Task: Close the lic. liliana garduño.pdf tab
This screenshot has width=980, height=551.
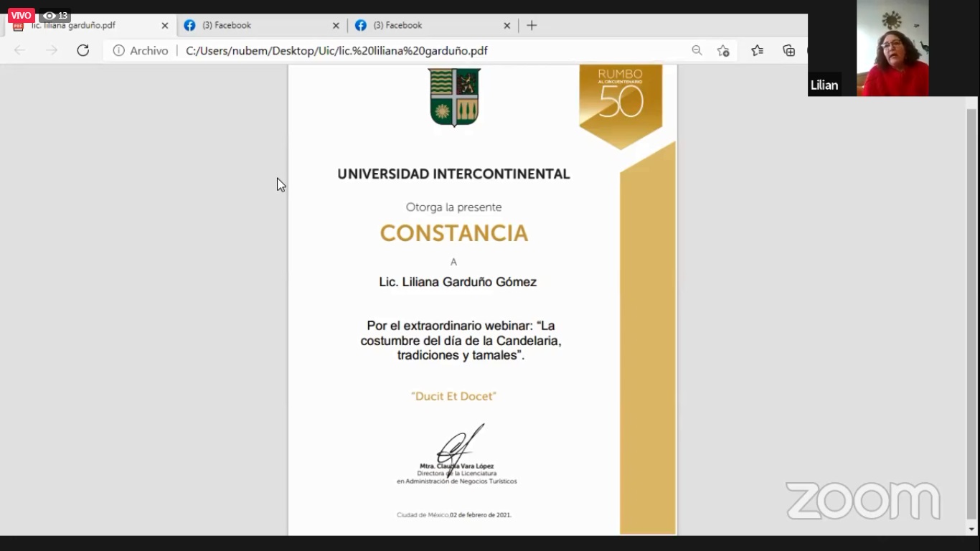Action: 165,25
